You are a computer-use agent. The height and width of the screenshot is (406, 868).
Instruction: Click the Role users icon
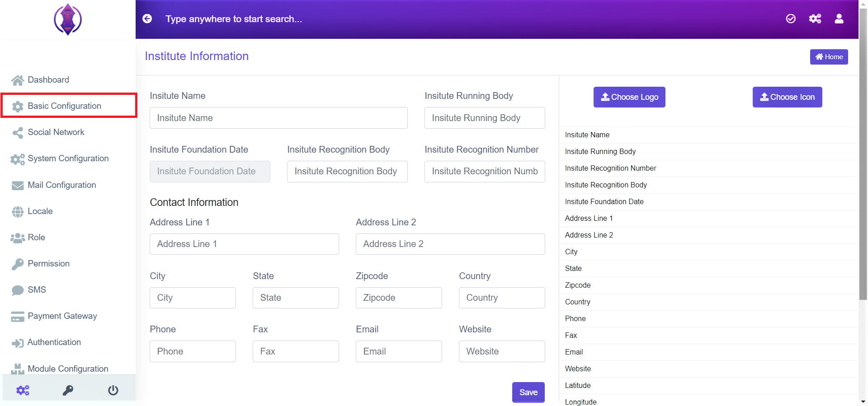tap(18, 238)
